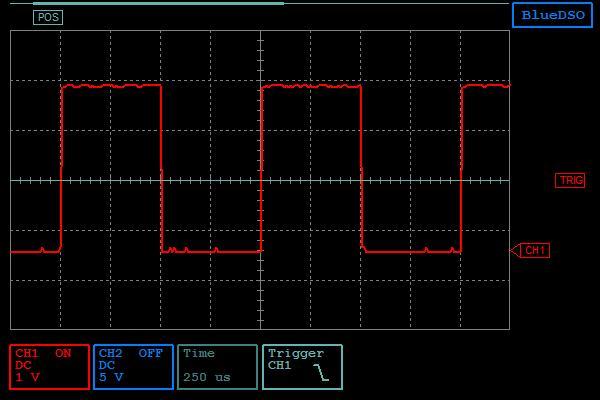Click the POS position button
This screenshot has width=600, height=400.
pos(48,17)
